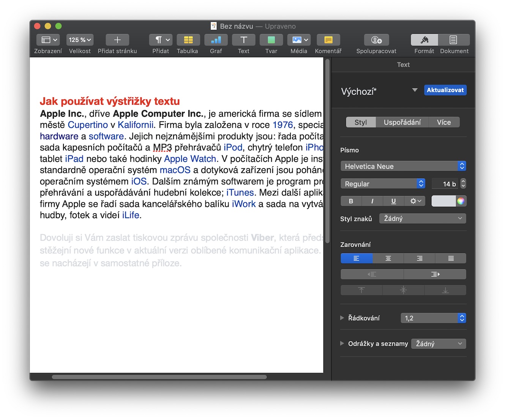This screenshot has height=420, width=505.
Task: Click the Apple Watch link
Action: coord(190,159)
